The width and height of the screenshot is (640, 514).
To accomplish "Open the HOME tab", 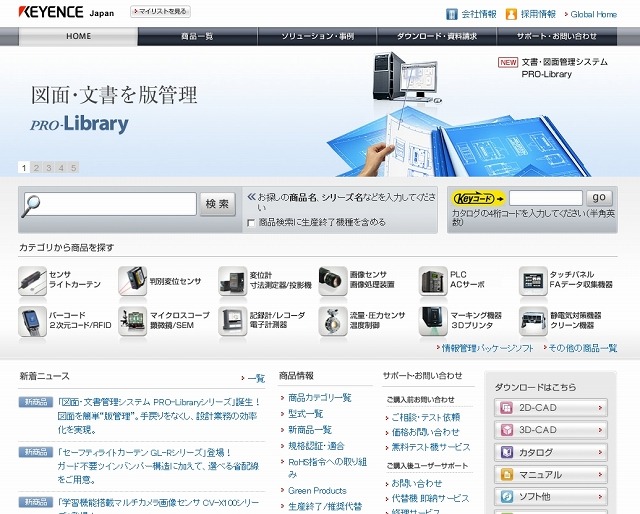I will [x=78, y=36].
